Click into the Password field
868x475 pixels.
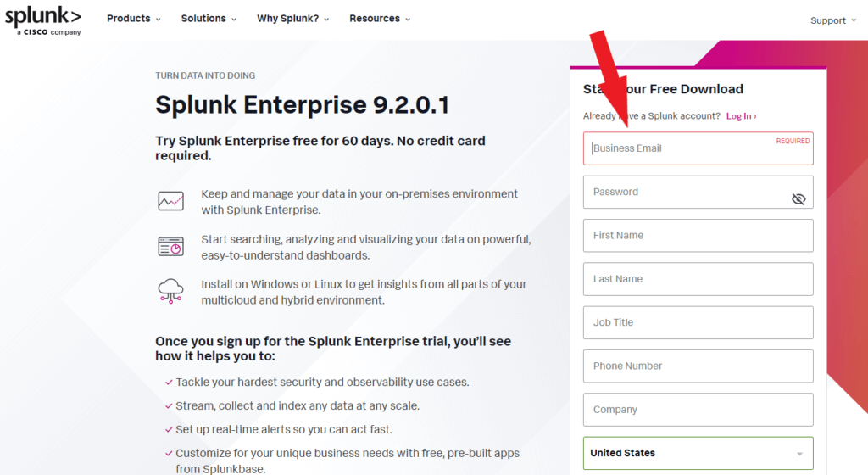tap(698, 192)
